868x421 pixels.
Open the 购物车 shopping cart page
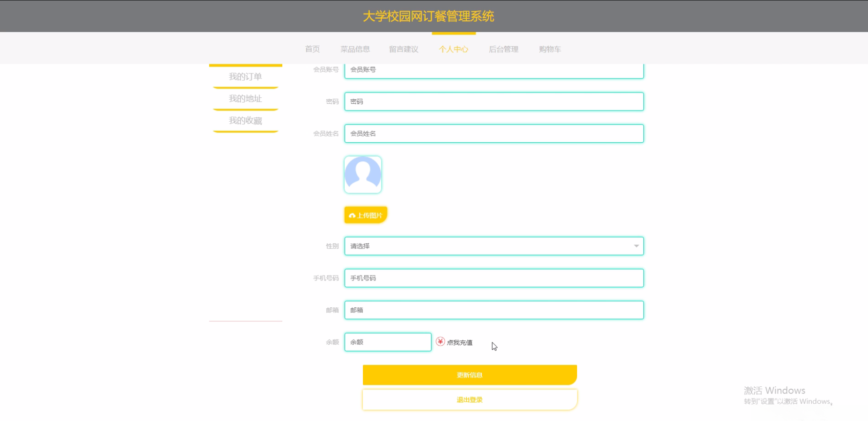[x=550, y=49]
